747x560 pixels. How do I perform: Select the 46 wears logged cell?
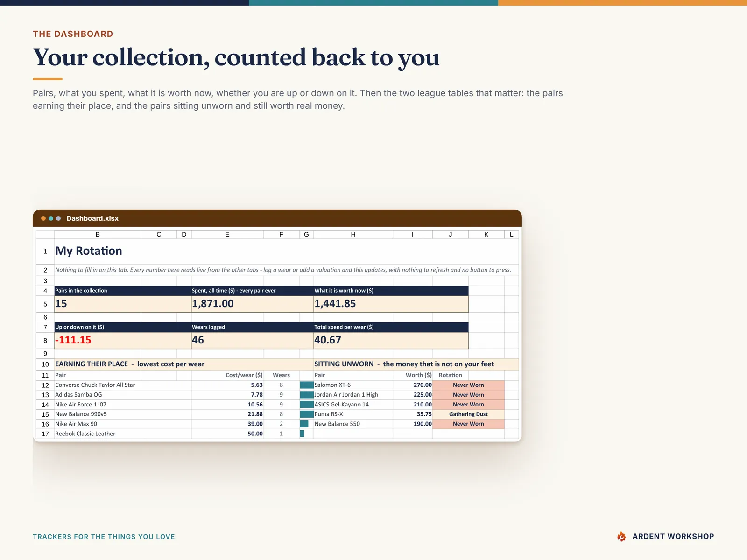click(253, 340)
